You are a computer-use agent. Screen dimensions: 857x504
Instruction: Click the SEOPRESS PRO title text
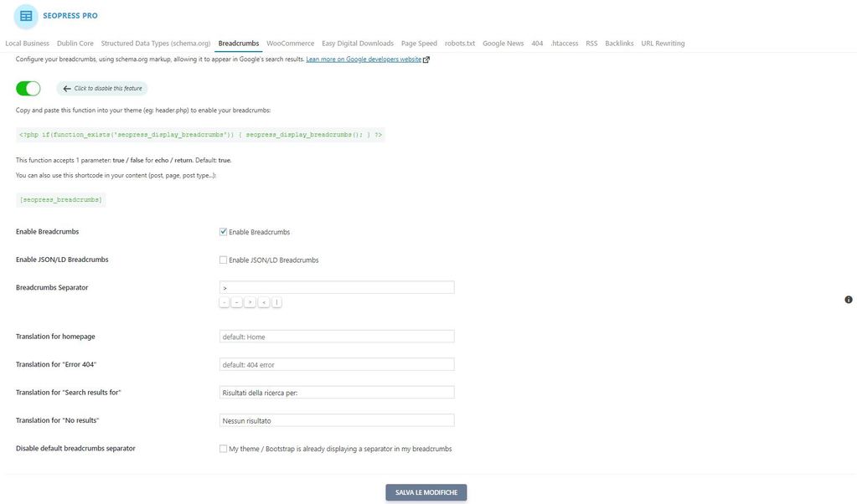click(x=70, y=16)
